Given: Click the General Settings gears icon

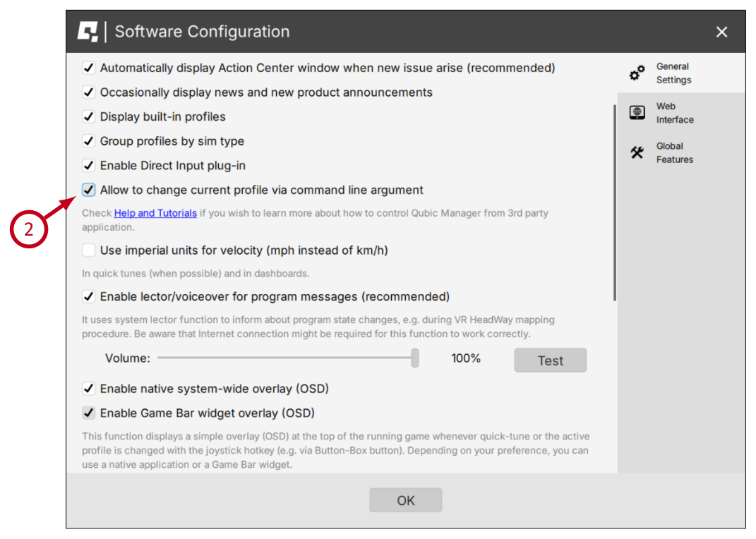Looking at the screenshot, I should click(x=637, y=73).
